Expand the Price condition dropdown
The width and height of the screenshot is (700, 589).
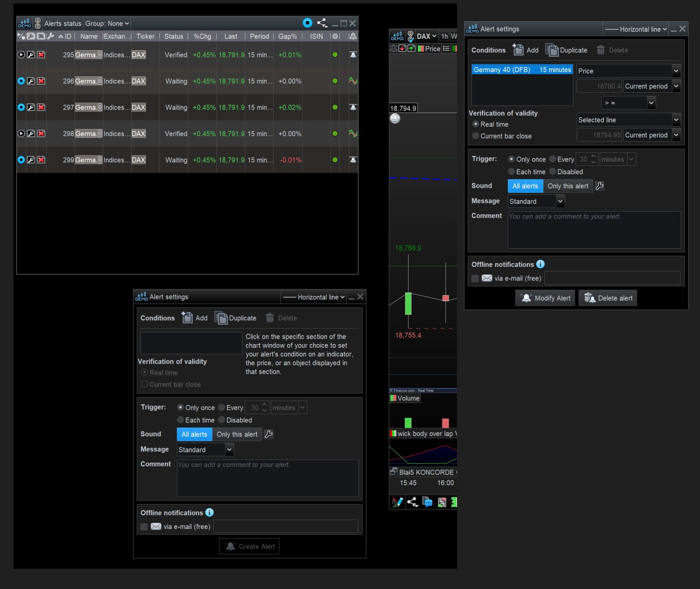click(676, 71)
